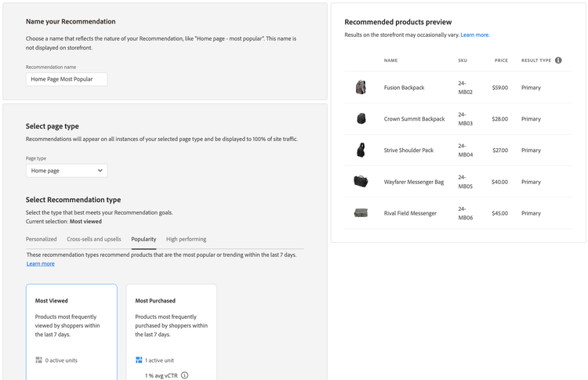Click the avg vCTR info icon
Screen dimensions: 588x380
pyautogui.click(x=185, y=375)
